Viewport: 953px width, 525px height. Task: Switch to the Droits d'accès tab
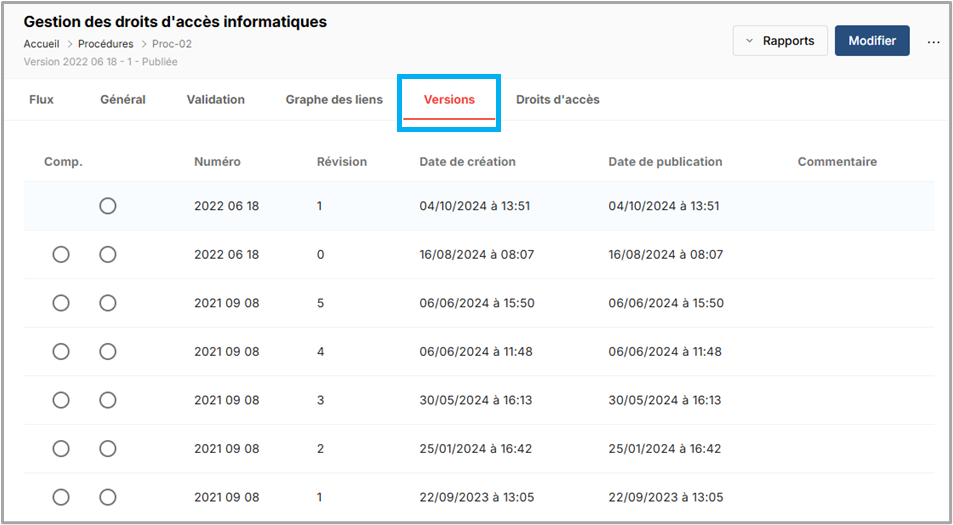click(x=558, y=100)
